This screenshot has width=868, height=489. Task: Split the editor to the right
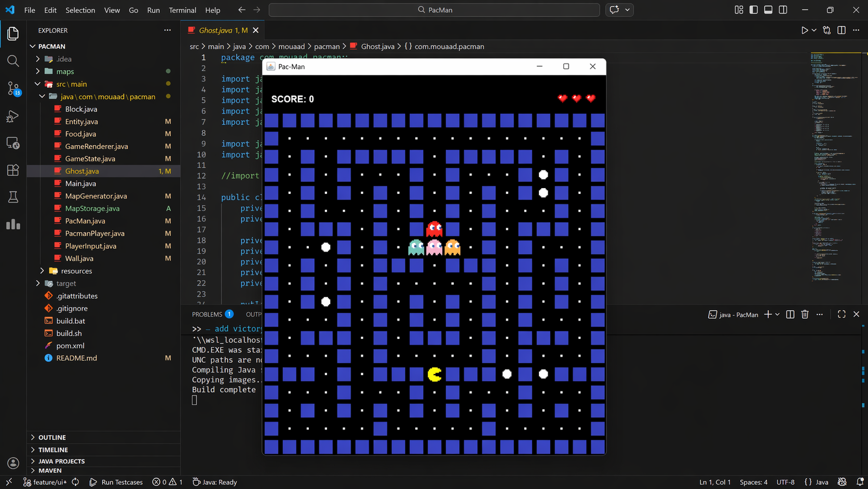tap(842, 31)
